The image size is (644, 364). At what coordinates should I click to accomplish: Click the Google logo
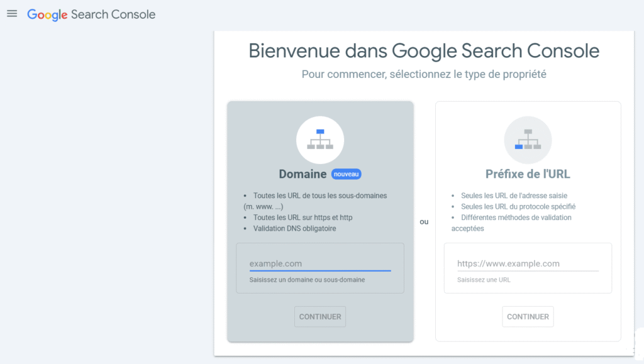[x=47, y=14]
